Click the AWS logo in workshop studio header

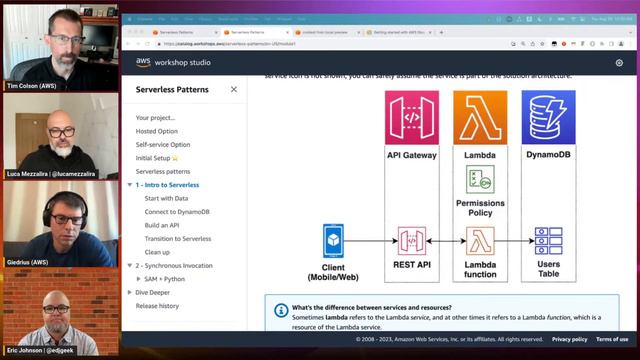click(143, 62)
